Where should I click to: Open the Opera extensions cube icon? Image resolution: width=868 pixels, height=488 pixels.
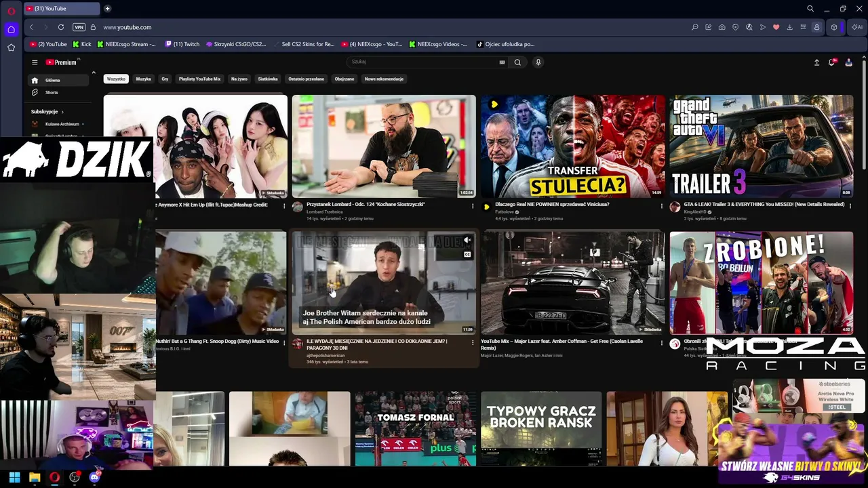[834, 27]
